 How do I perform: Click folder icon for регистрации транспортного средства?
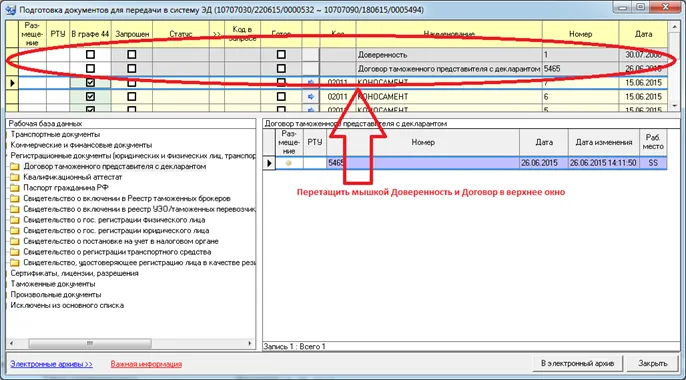[x=15, y=252]
